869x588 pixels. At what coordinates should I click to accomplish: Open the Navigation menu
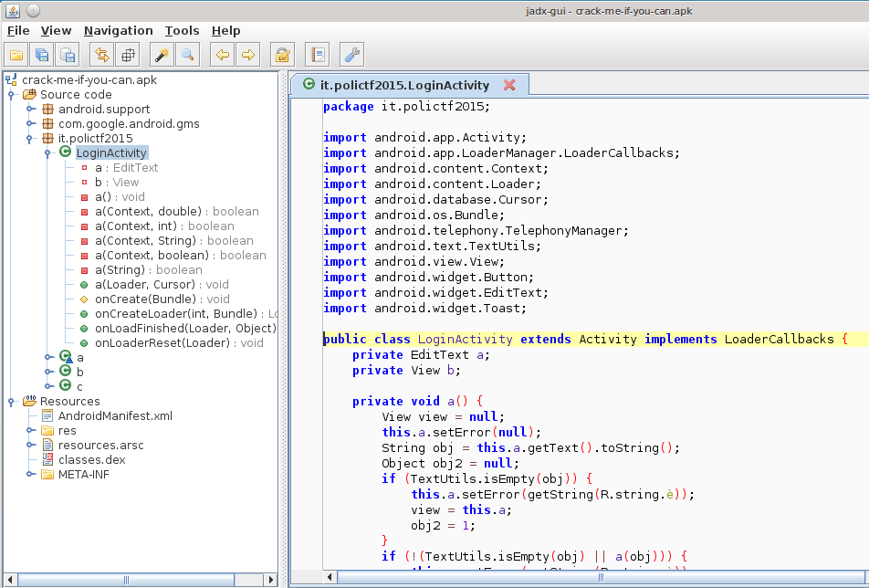118,30
